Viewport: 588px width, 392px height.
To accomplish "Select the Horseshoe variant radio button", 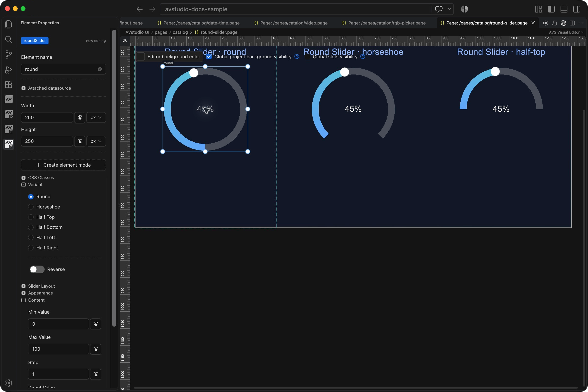I will [x=31, y=207].
